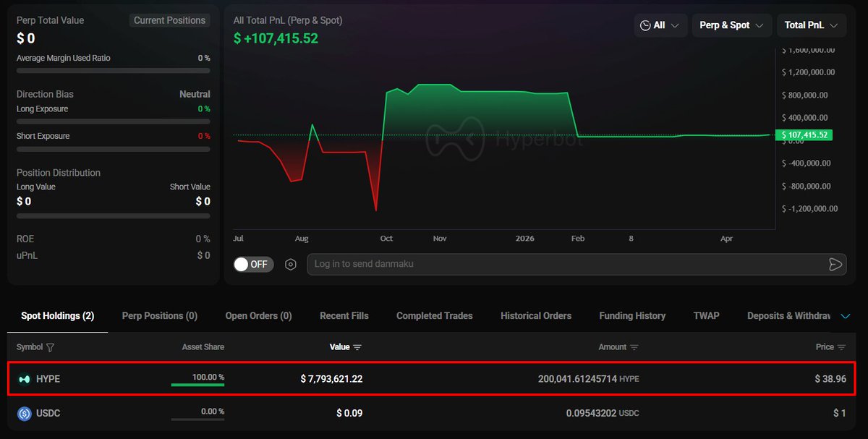Click the Deposits & Withdrawals tab
868x439 pixels.
pyautogui.click(x=789, y=316)
